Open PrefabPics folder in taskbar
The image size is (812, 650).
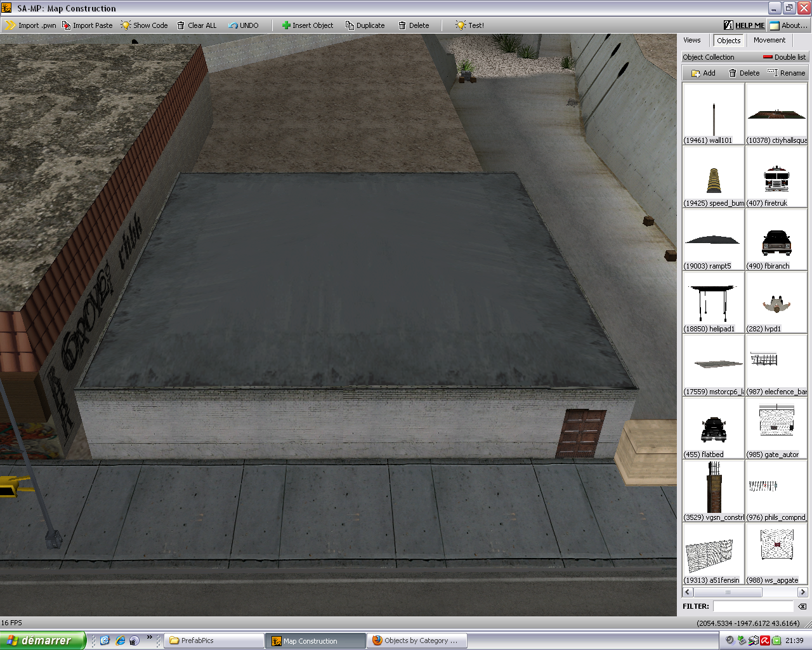point(215,640)
